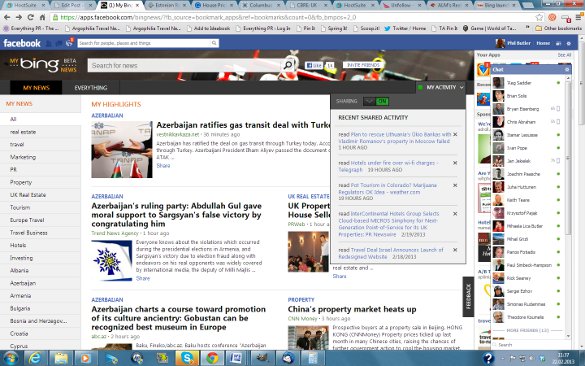Select the UK Real Estate category
The image size is (585, 366).
point(40,195)
